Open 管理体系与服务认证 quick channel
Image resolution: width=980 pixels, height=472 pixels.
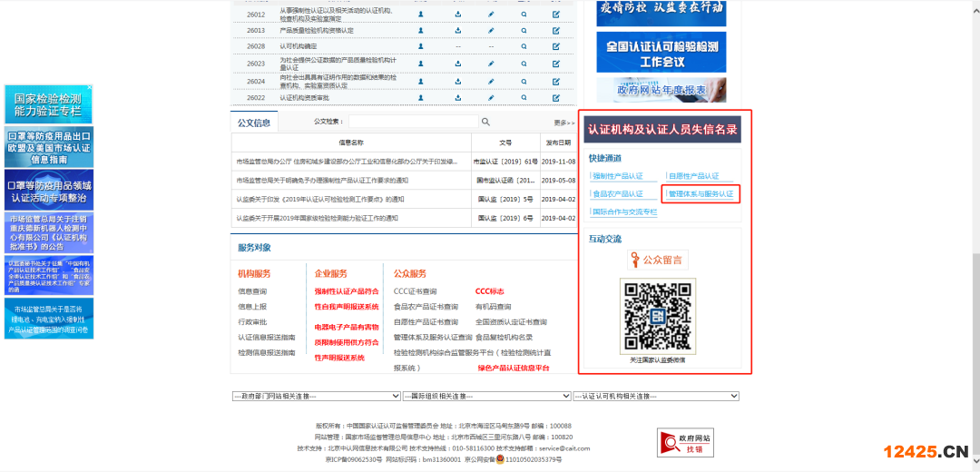point(700,194)
